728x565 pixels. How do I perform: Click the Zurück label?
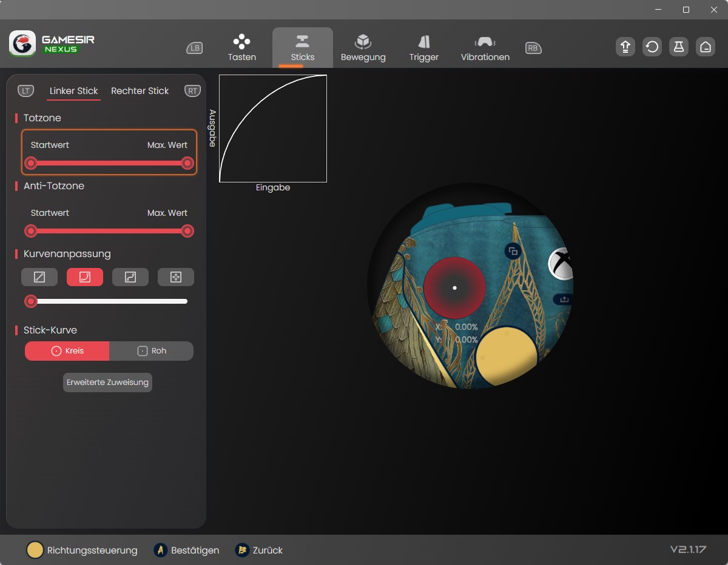tap(268, 550)
